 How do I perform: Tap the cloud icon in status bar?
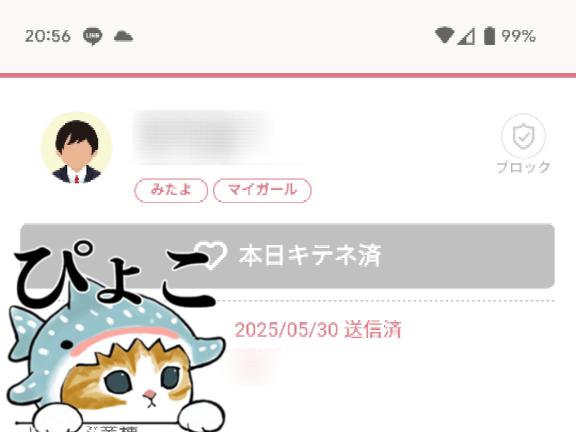pos(123,36)
